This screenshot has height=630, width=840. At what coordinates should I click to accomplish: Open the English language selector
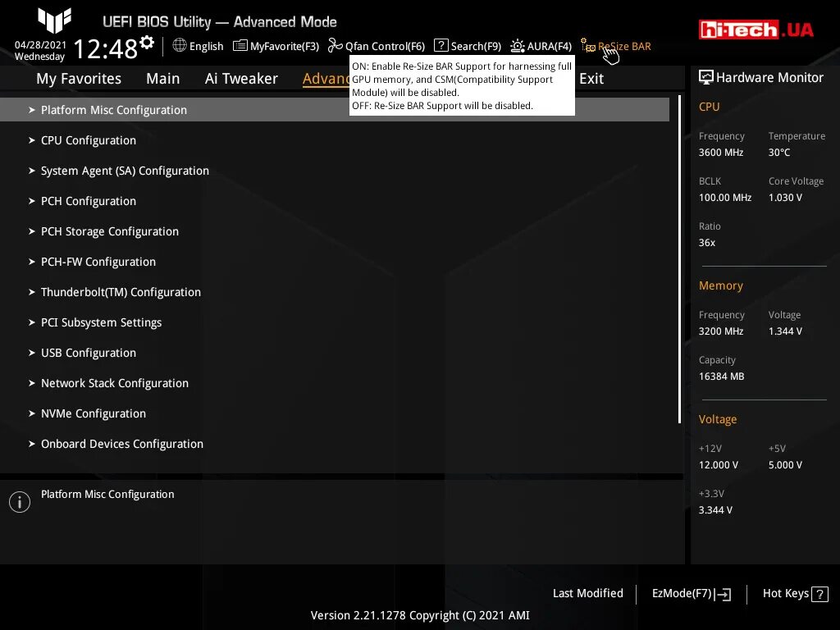tap(198, 46)
